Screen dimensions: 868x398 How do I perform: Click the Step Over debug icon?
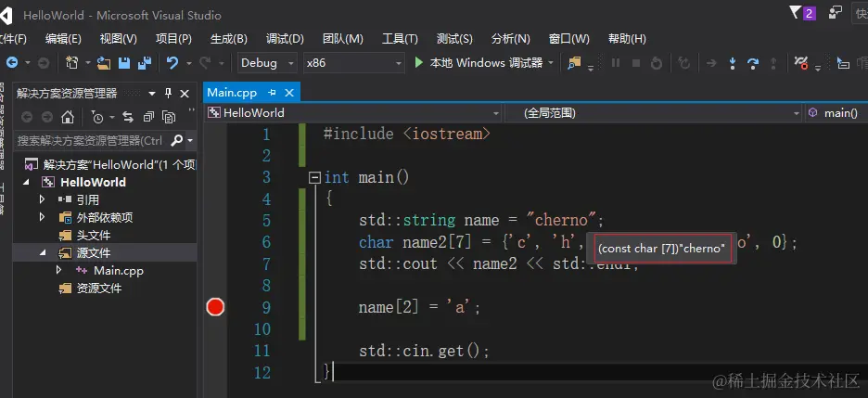(x=753, y=63)
